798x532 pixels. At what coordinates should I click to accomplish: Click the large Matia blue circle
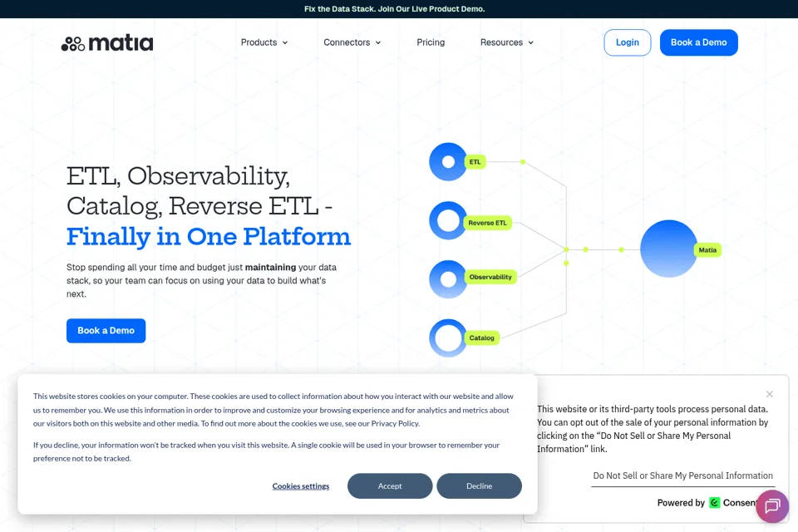click(x=668, y=249)
